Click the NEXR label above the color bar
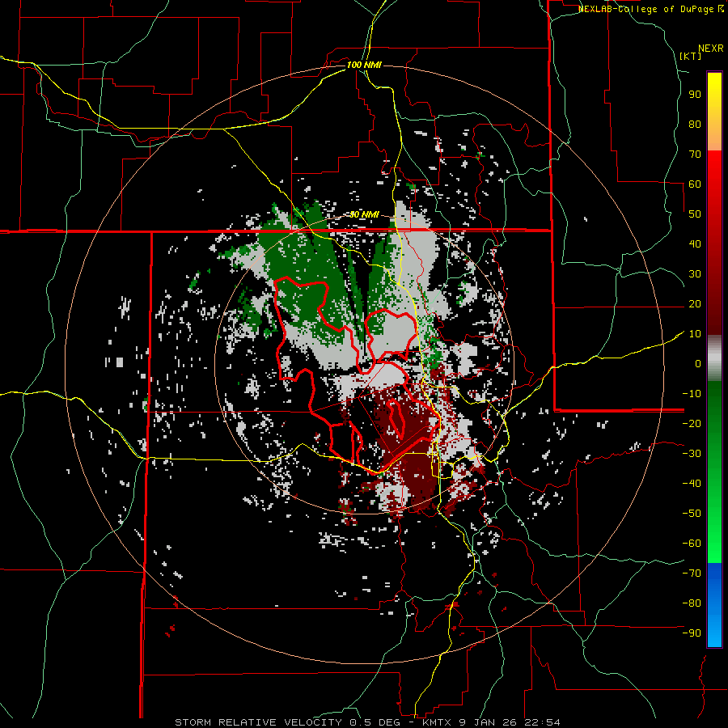728x728 pixels. tap(711, 49)
